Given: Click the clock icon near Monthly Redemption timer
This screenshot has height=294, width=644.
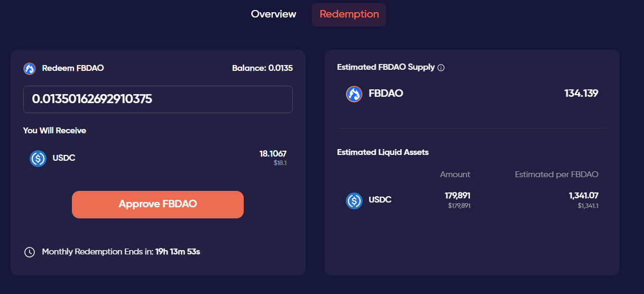Looking at the screenshot, I should pyautogui.click(x=30, y=252).
